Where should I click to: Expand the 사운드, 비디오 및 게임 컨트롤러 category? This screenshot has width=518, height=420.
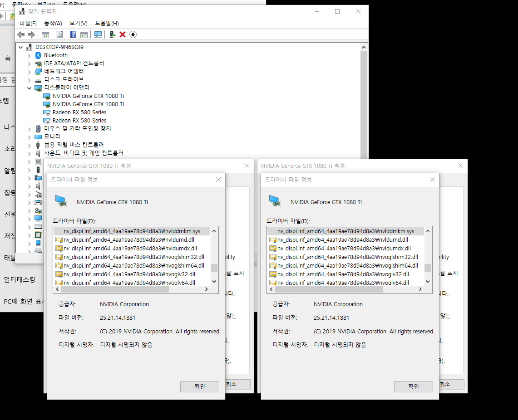(30, 153)
